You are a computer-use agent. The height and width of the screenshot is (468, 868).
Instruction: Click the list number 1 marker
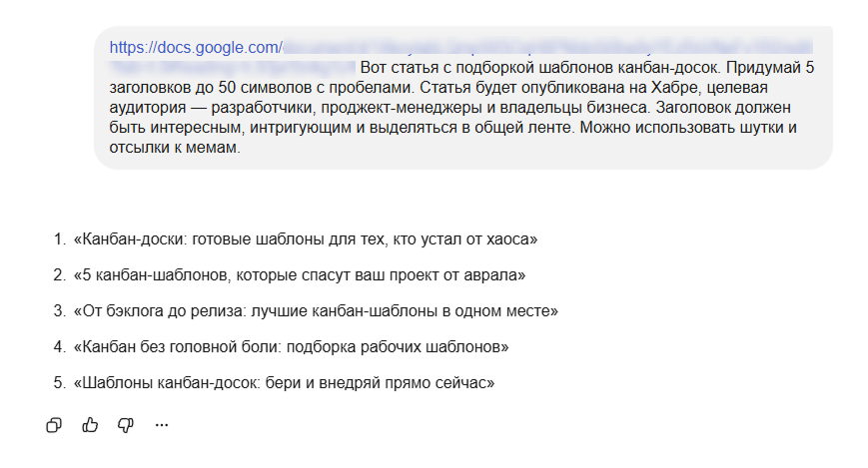58,239
